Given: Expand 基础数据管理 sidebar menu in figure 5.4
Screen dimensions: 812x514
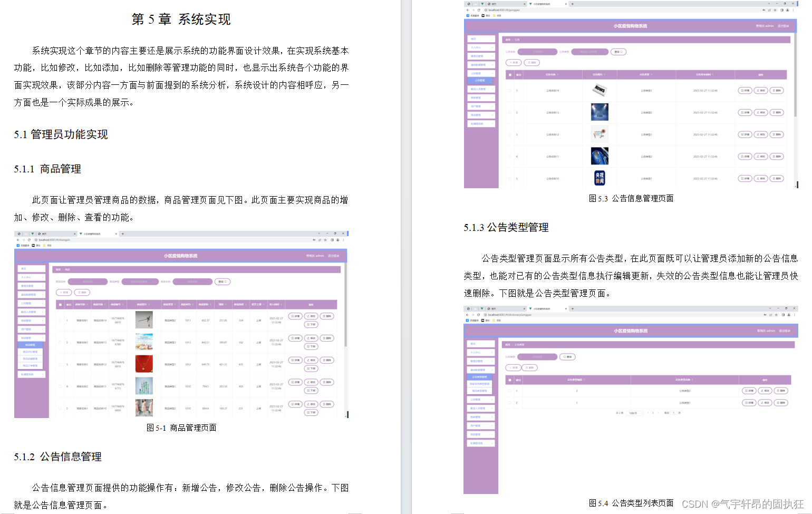Looking at the screenshot, I should tap(481, 370).
